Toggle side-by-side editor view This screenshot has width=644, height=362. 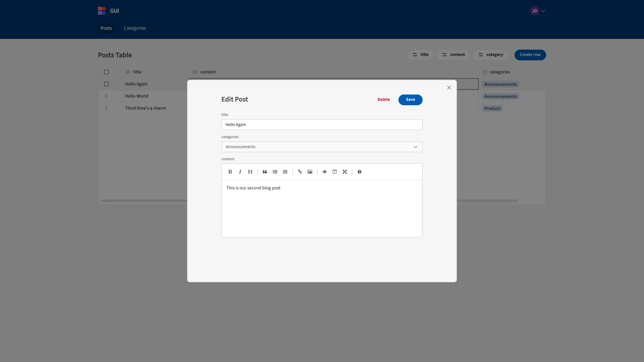tap(335, 172)
